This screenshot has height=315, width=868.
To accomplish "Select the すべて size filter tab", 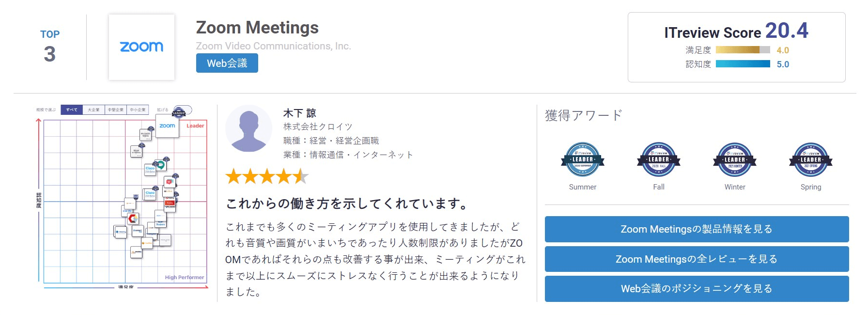I will tap(72, 110).
